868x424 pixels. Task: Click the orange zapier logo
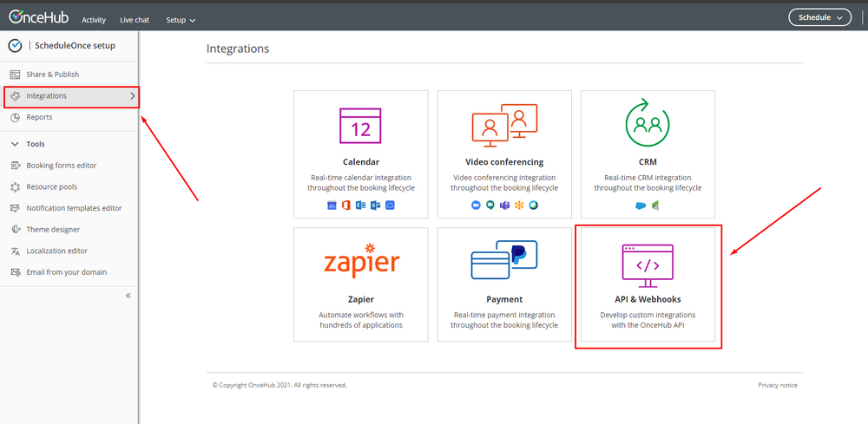point(361,262)
